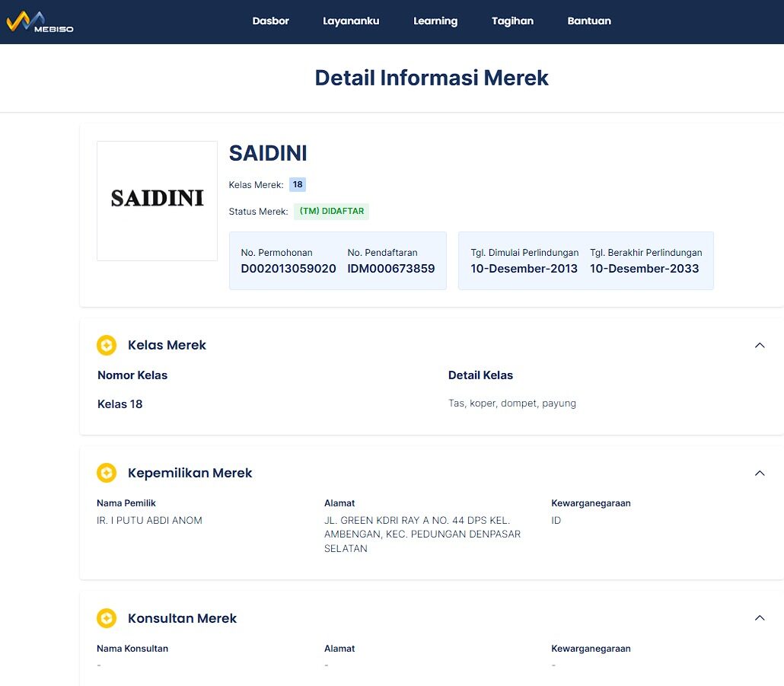
Task: Open the Layananku menu
Action: [x=351, y=21]
